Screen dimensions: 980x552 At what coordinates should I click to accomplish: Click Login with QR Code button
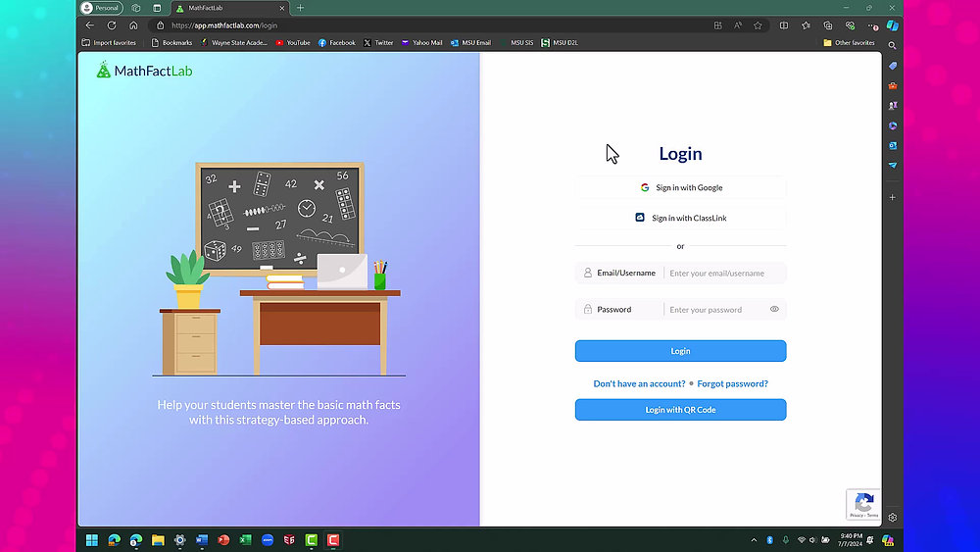(681, 410)
